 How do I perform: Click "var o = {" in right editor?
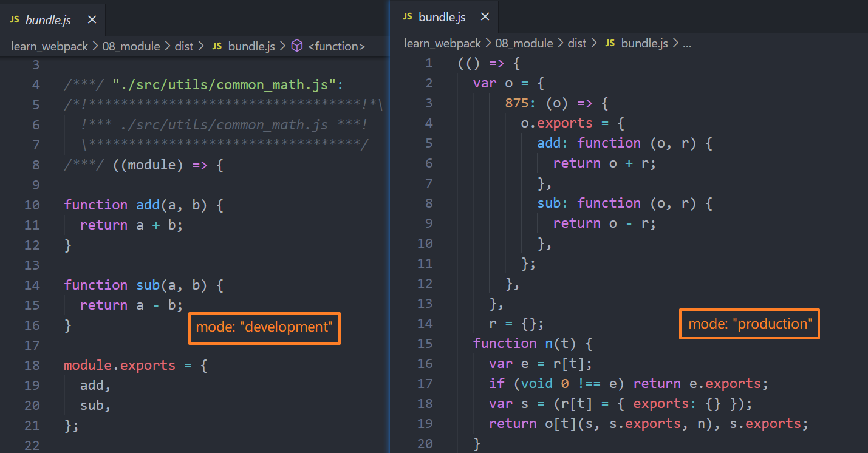click(x=509, y=83)
